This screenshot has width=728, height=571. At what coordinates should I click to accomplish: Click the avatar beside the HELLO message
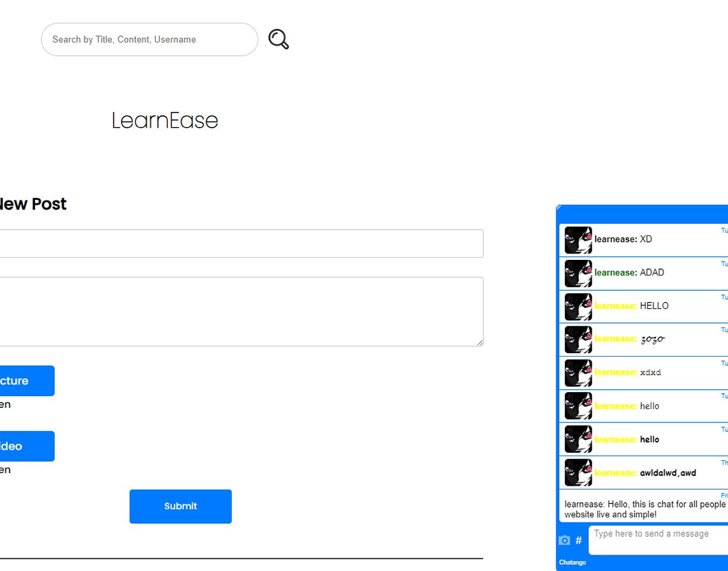tap(578, 306)
